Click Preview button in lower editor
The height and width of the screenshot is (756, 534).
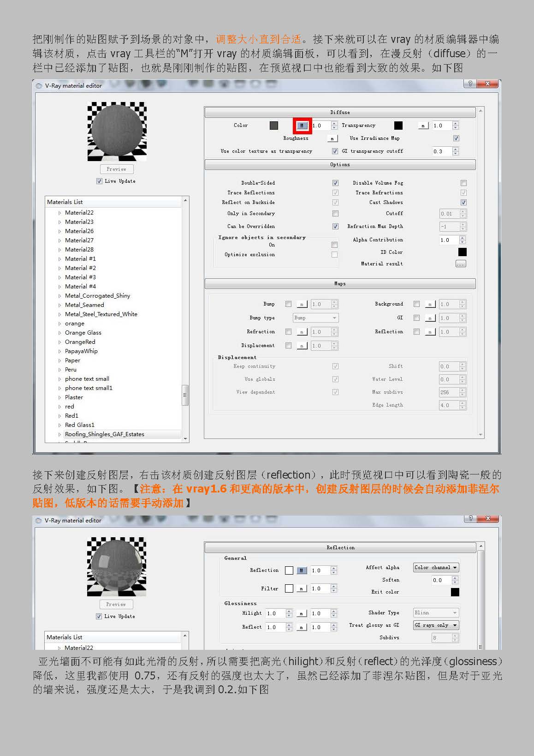[116, 605]
